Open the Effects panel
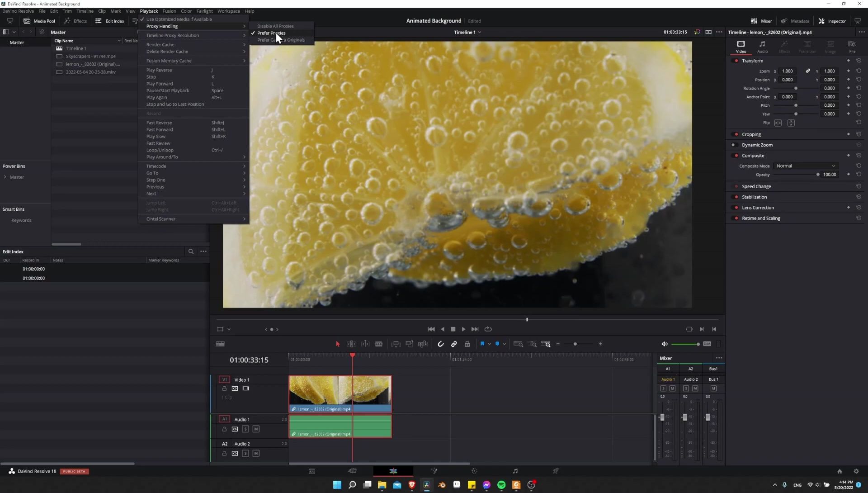 [75, 21]
